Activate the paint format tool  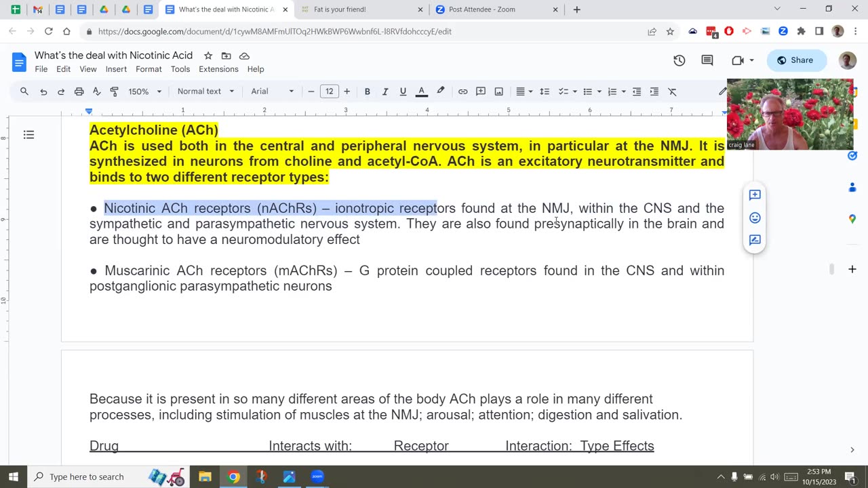click(114, 91)
